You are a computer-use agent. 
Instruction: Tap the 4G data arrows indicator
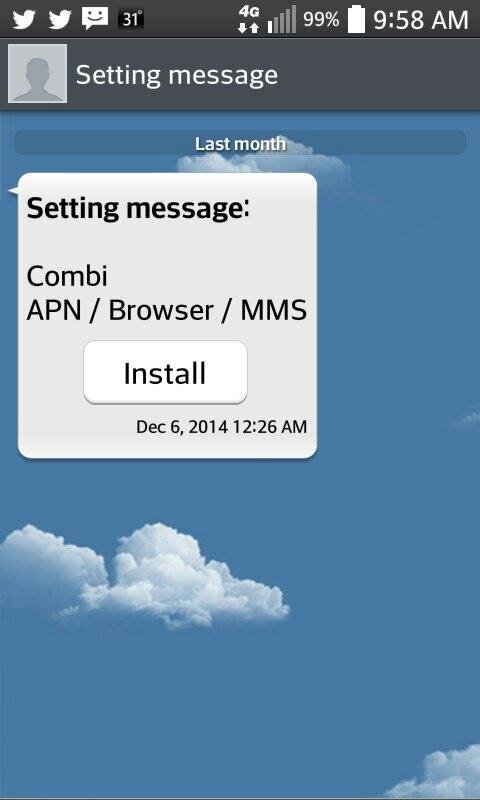pos(248,20)
